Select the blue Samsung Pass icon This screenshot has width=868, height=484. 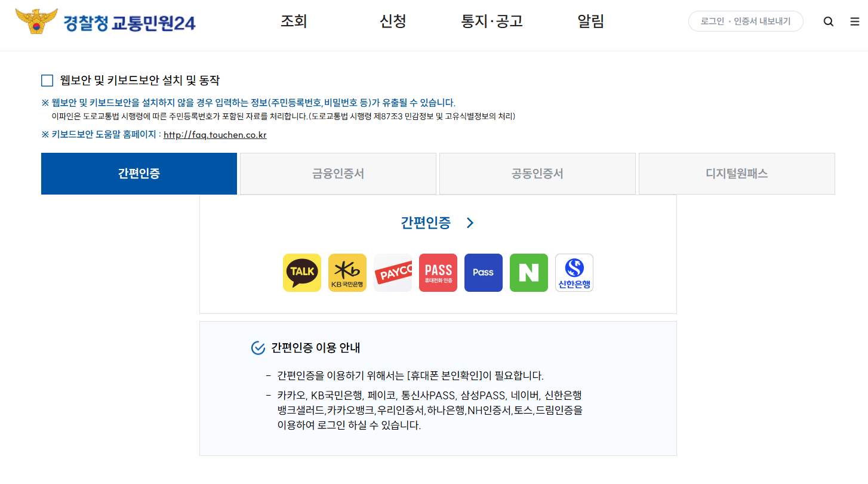point(484,273)
